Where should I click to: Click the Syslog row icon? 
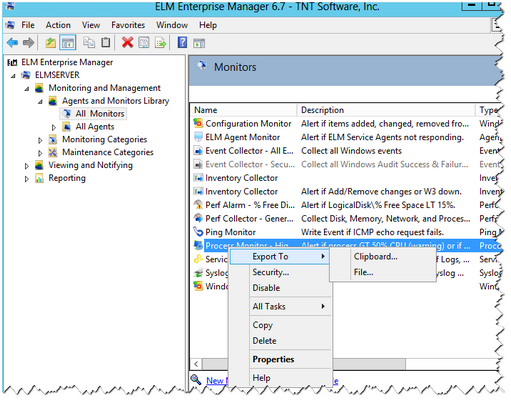point(198,273)
